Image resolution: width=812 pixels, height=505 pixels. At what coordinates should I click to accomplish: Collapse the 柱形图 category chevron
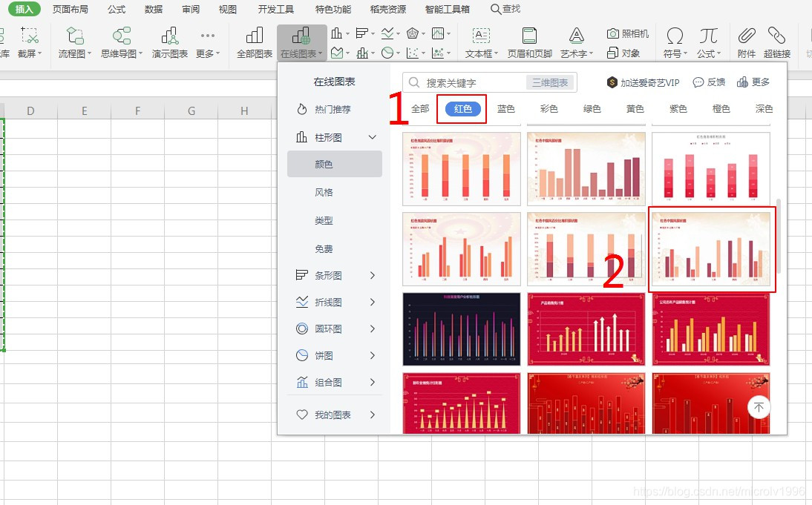click(373, 137)
